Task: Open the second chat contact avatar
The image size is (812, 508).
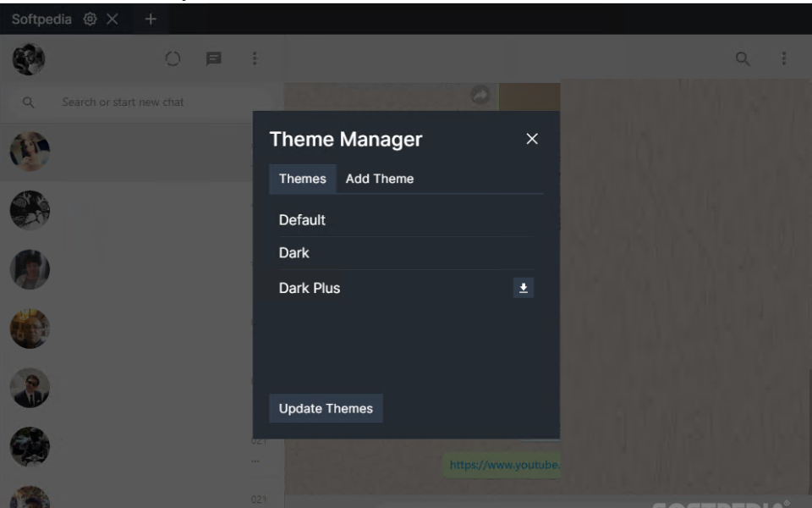Action: (30, 211)
